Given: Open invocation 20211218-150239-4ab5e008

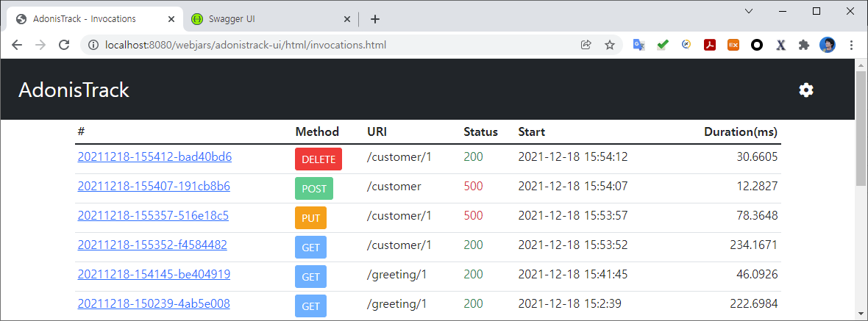Looking at the screenshot, I should coord(154,303).
